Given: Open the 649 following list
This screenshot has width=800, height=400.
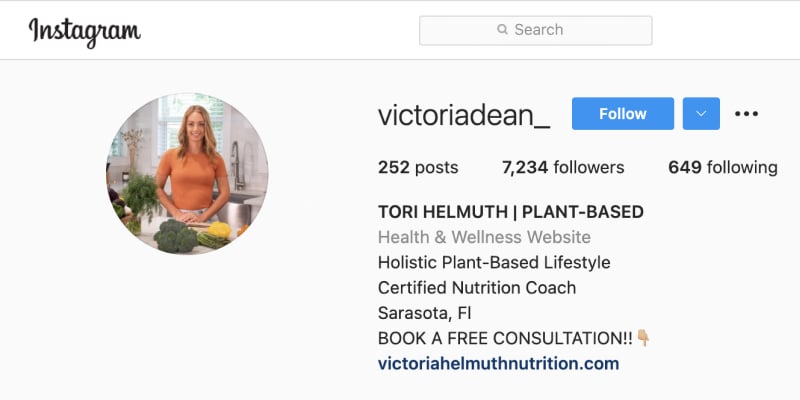Looking at the screenshot, I should [x=723, y=167].
